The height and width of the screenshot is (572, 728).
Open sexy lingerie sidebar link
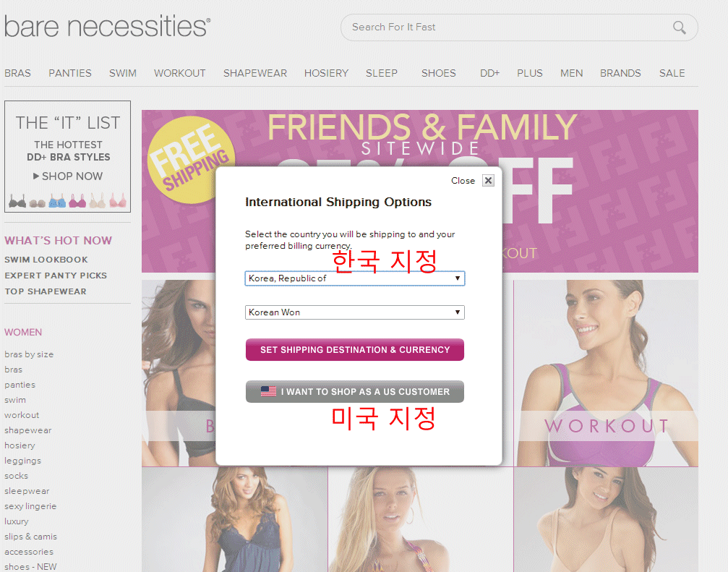pos(30,506)
